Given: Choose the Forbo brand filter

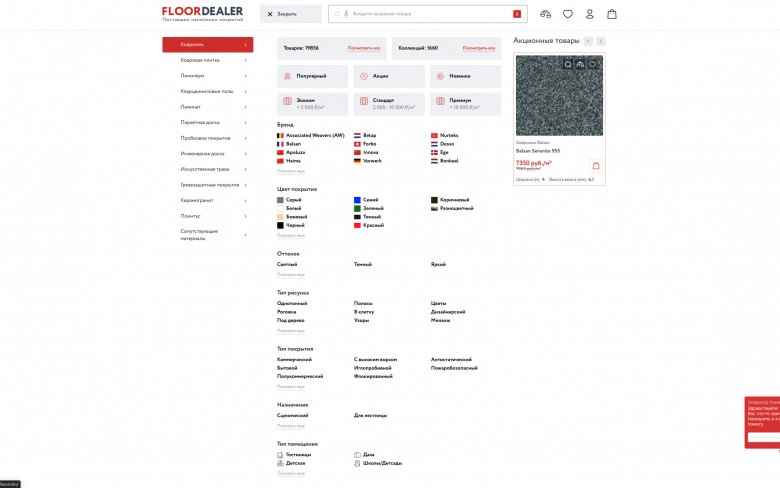Looking at the screenshot, I should pos(365,144).
